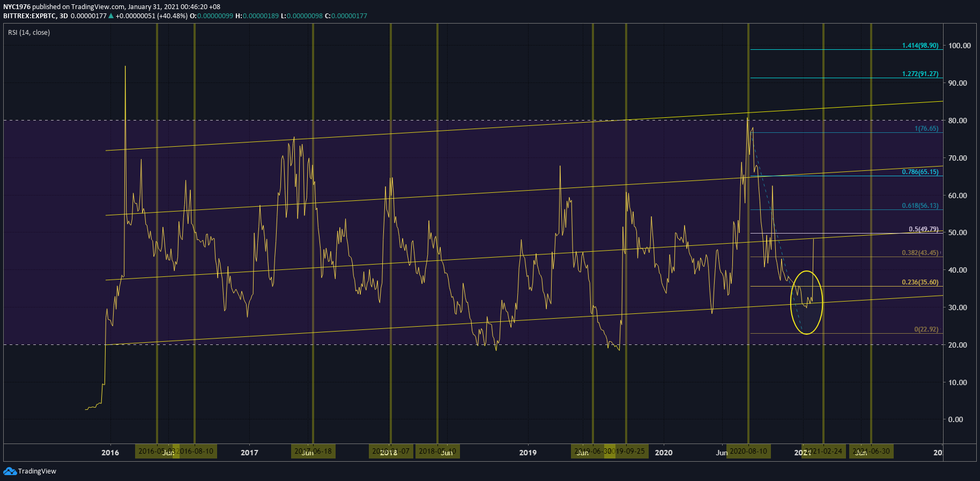The width and height of the screenshot is (980, 481).
Task: Select the 0.618(56.13) Fibonacci level label
Action: tap(920, 206)
